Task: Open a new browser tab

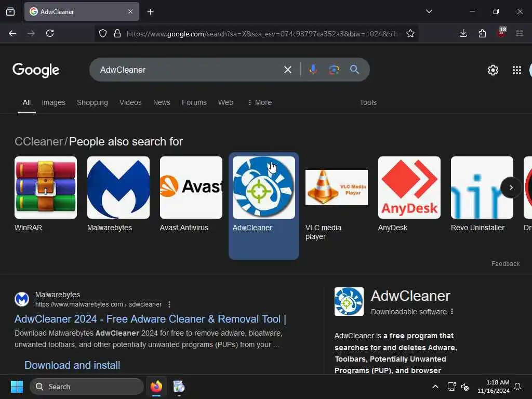Action: (x=150, y=12)
